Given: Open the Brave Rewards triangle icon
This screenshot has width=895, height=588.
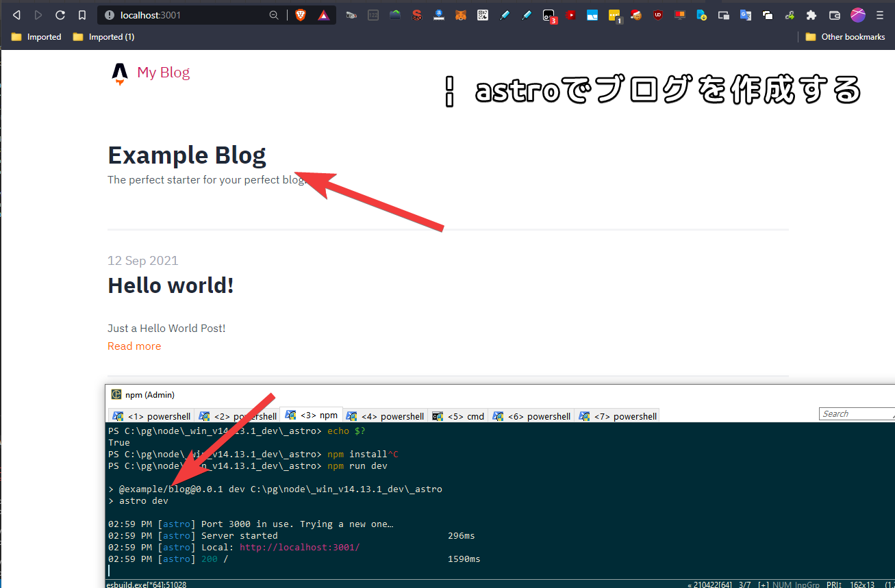Looking at the screenshot, I should coord(323,15).
